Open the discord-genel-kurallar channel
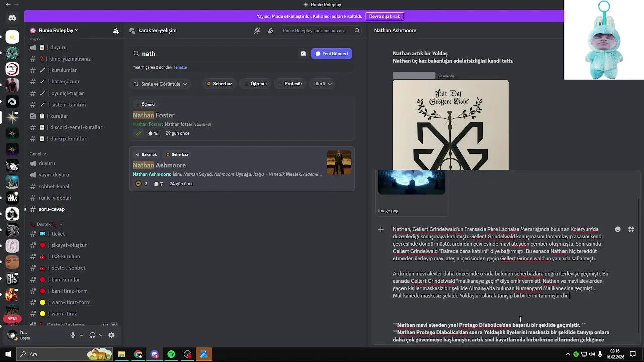This screenshot has width=644, height=362. (76, 127)
